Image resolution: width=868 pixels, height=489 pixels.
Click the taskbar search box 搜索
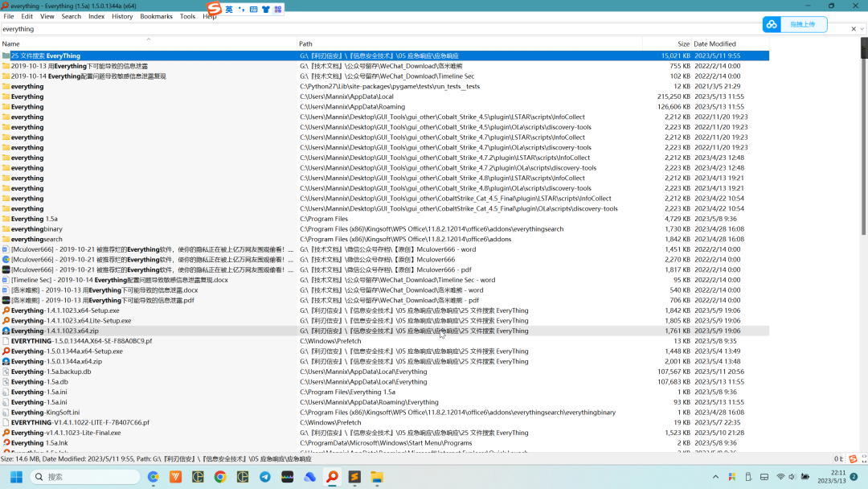pos(84,477)
